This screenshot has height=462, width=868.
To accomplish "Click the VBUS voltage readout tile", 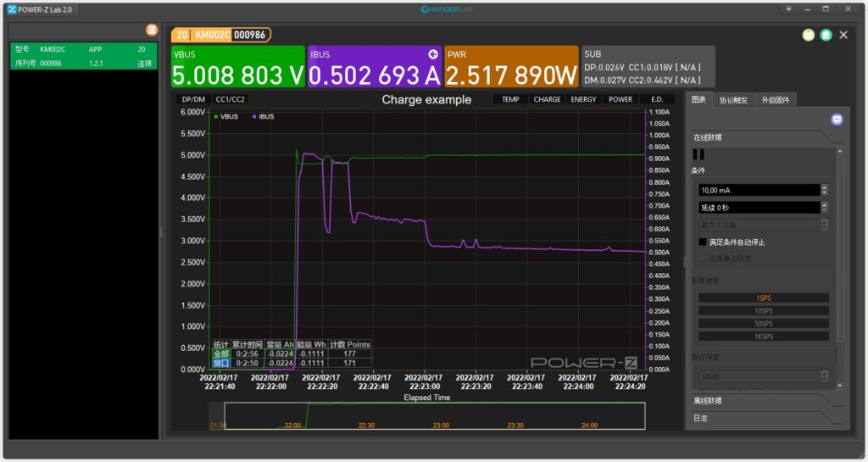I will (x=238, y=66).
